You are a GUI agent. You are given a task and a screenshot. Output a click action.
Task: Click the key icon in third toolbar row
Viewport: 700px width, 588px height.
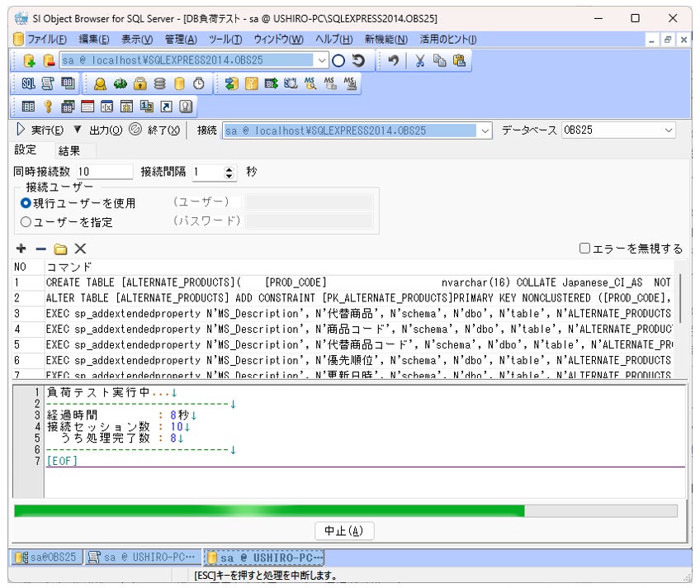click(x=48, y=107)
